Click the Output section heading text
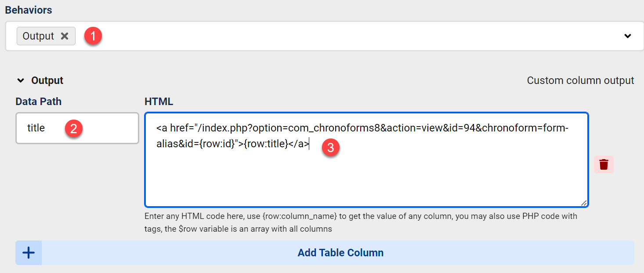 [x=47, y=80]
